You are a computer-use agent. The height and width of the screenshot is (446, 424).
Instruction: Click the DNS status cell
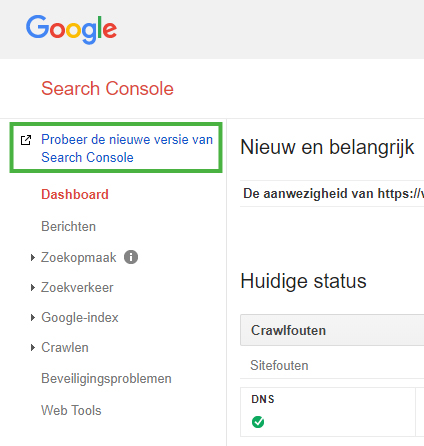[328, 412]
